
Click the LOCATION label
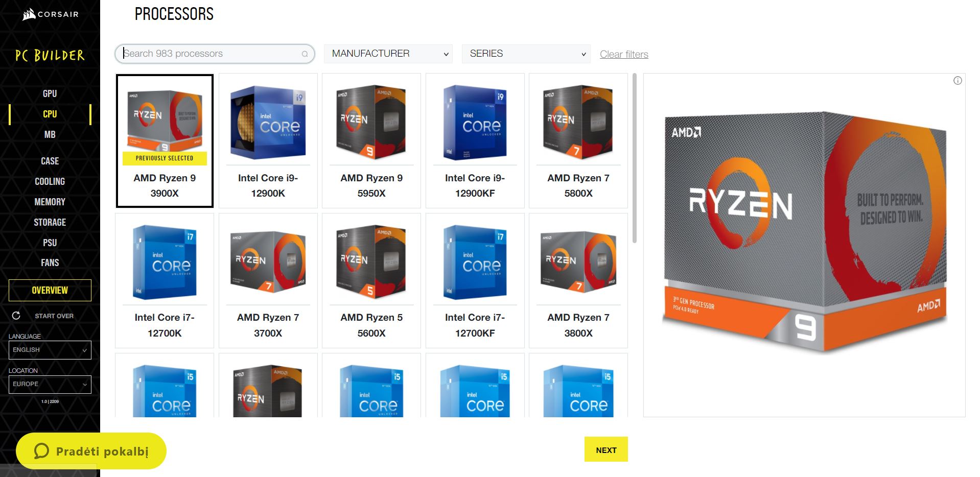point(23,370)
